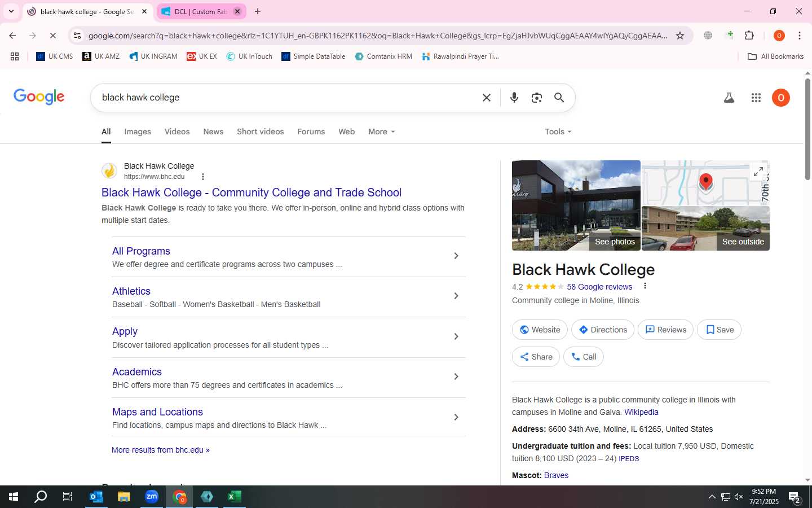The width and height of the screenshot is (812, 508).
Task: Click the Chrome profile avatar in toolbar
Action: pyautogui.click(x=779, y=36)
